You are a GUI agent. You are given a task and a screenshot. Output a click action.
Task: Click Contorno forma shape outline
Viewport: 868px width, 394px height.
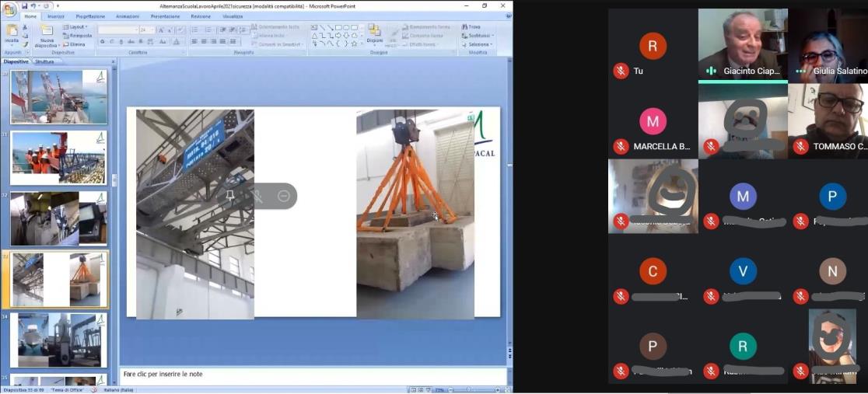[422, 36]
